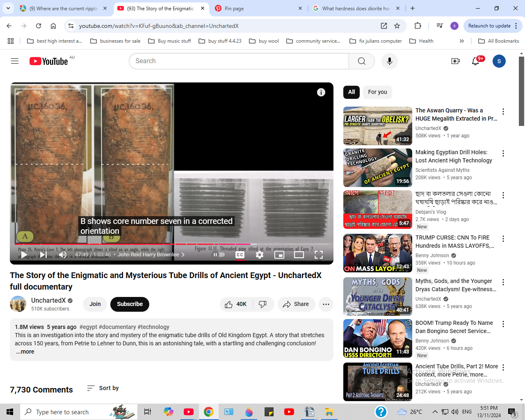
Task: Select the For you chip
Action: (x=377, y=92)
